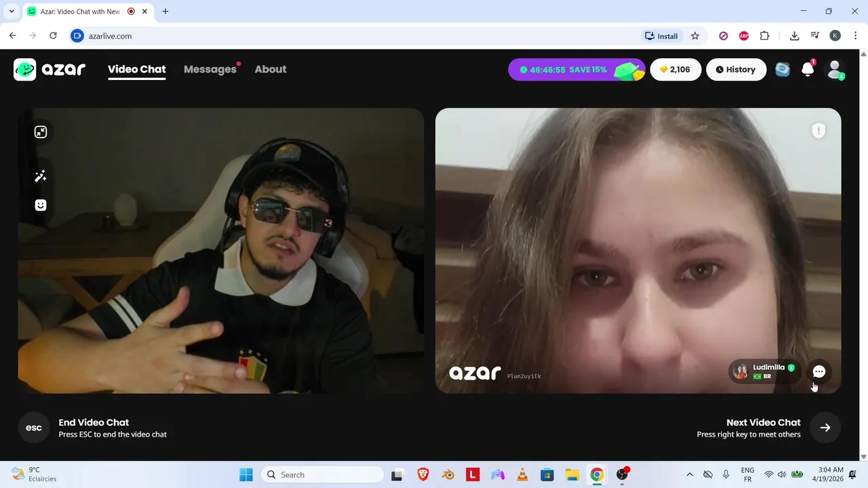
Task: Go back in browser history
Action: point(12,36)
